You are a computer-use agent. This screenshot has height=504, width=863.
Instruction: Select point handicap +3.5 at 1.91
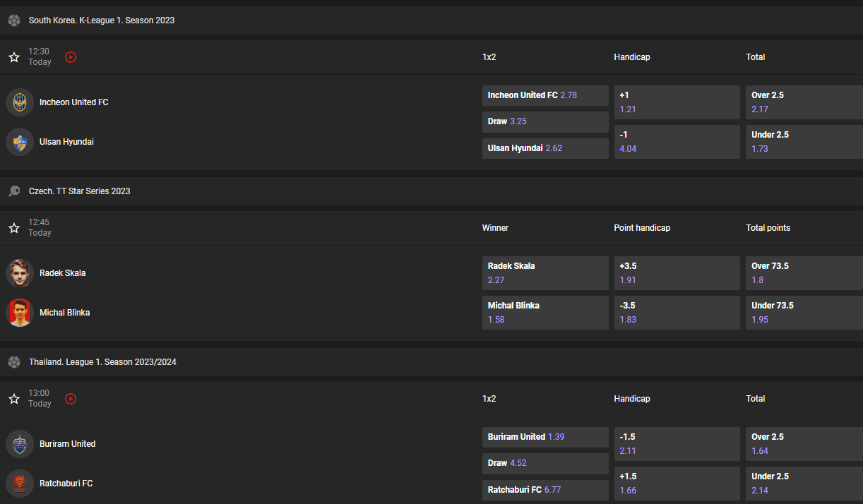click(x=677, y=273)
